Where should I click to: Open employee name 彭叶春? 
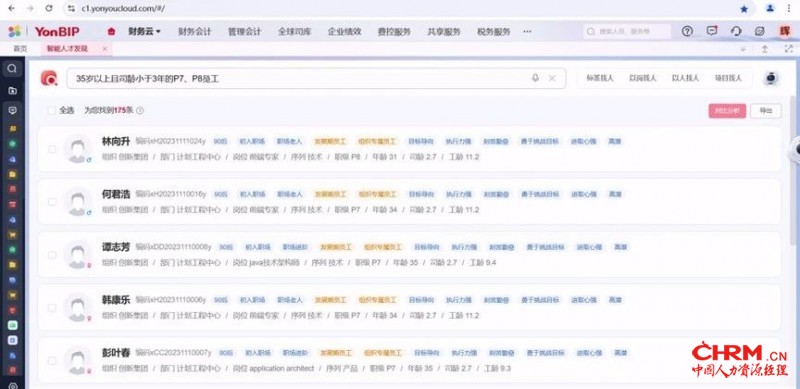pos(116,353)
